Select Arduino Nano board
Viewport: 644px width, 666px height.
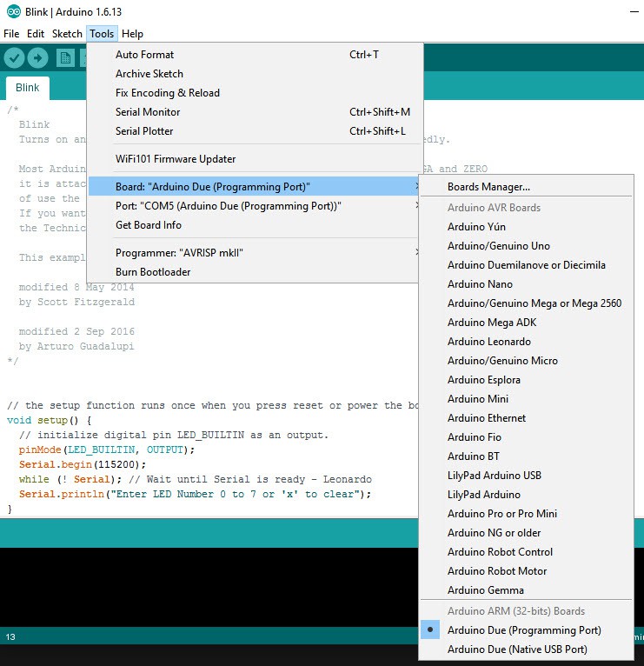click(527, 283)
